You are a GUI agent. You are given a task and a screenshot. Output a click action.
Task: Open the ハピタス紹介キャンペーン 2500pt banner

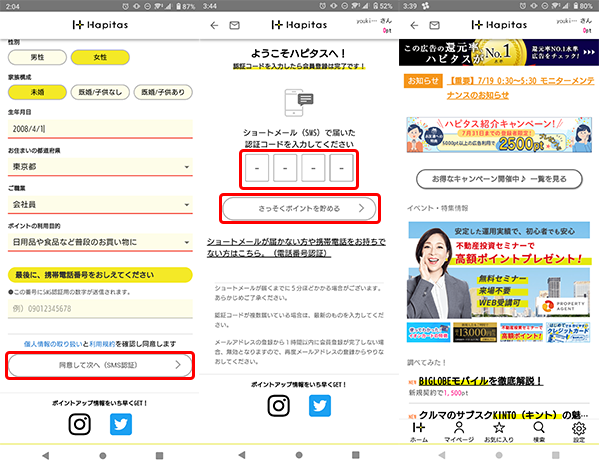point(499,135)
